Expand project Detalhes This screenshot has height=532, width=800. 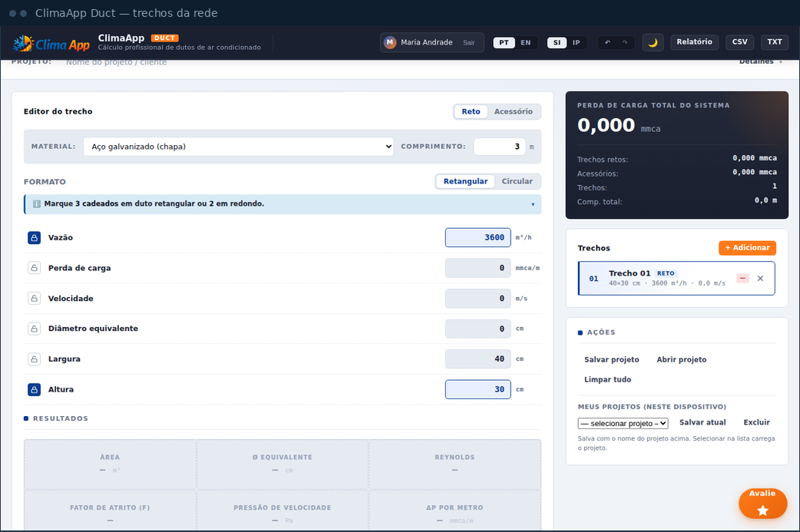coord(761,61)
